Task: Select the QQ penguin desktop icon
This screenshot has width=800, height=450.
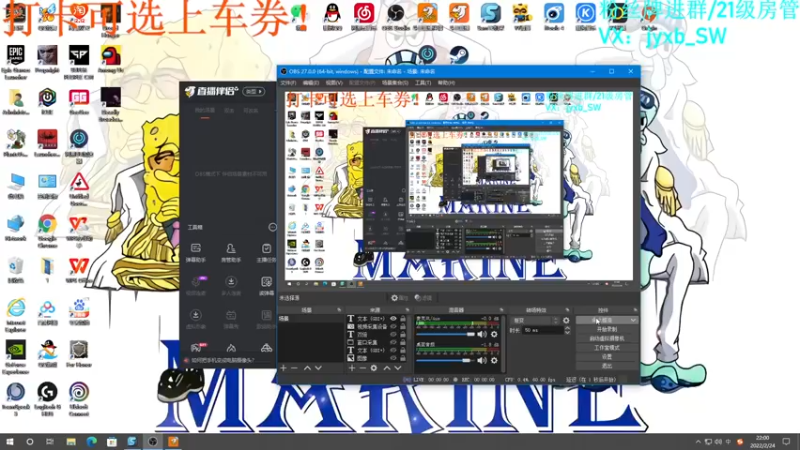Action: tap(332, 16)
